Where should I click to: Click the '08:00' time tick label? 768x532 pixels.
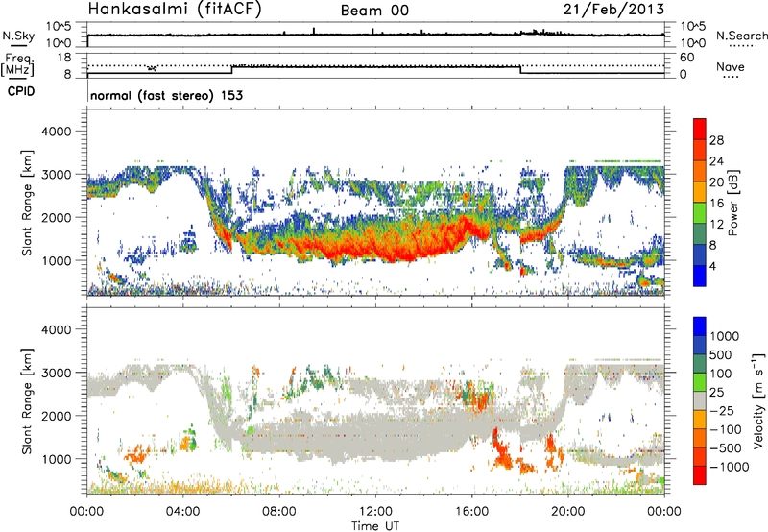(x=279, y=512)
